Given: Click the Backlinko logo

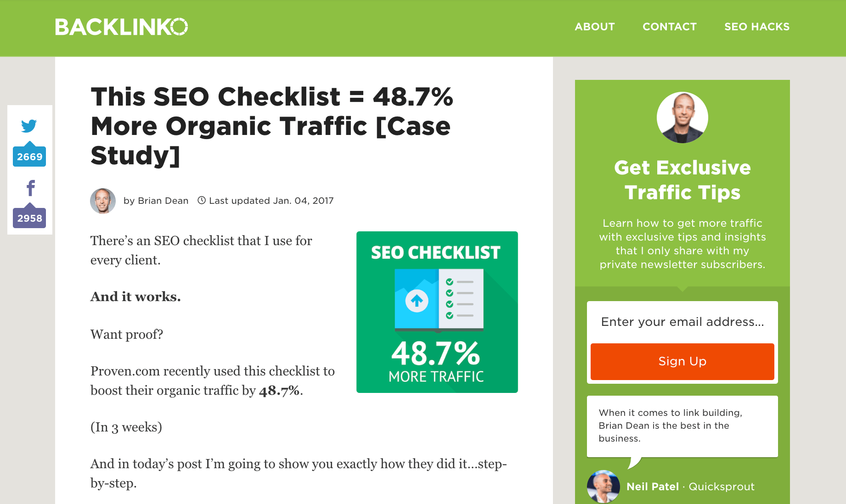Looking at the screenshot, I should pyautogui.click(x=121, y=27).
